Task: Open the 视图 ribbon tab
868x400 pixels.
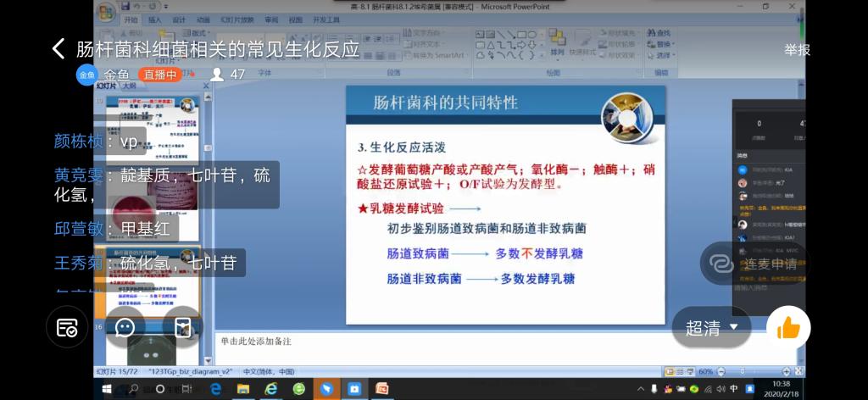Action: pos(294,19)
